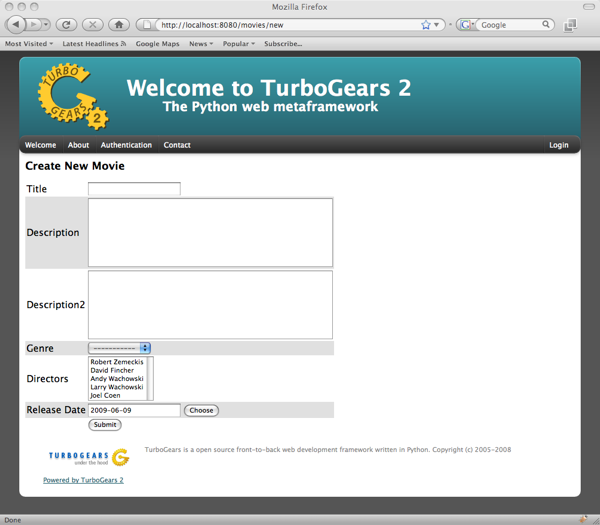Screen dimensions: 600x525
Task: Click the browser Back arrow button
Action: click(16, 24)
